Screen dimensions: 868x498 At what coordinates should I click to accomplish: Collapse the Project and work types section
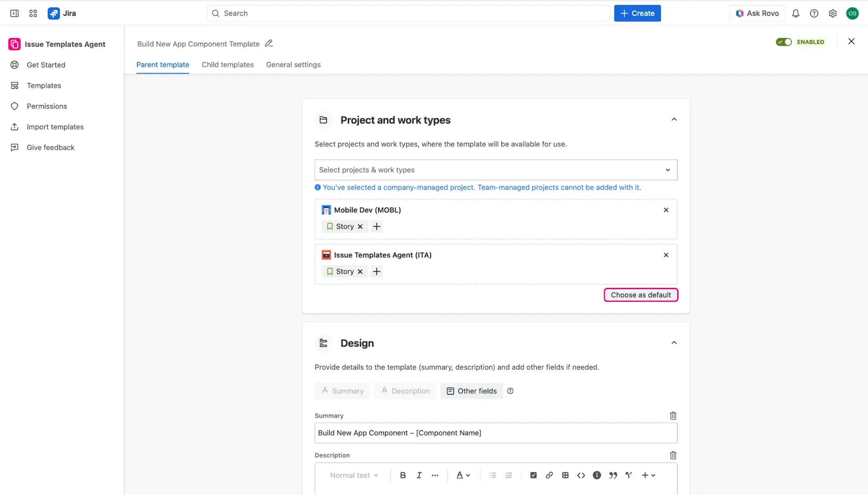[x=674, y=119]
